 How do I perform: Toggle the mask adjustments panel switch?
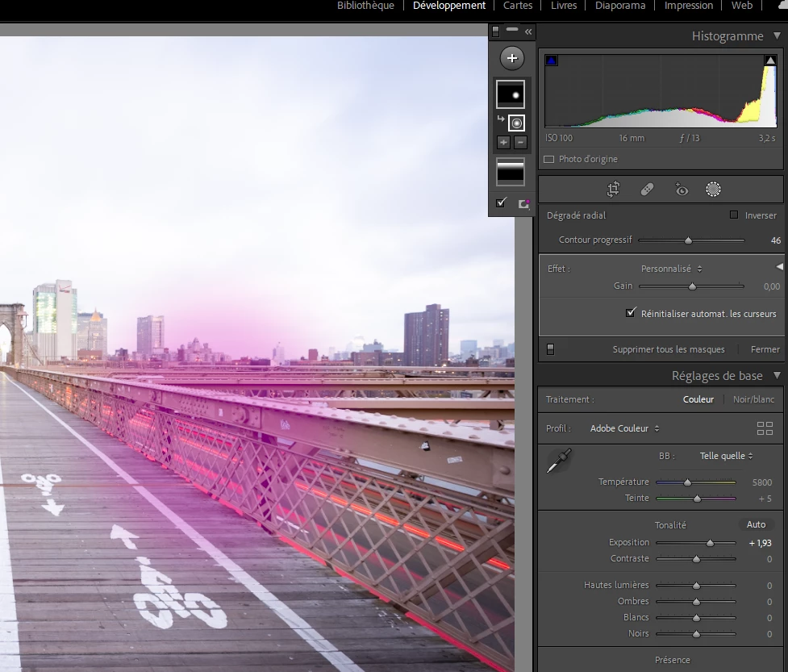click(x=550, y=349)
